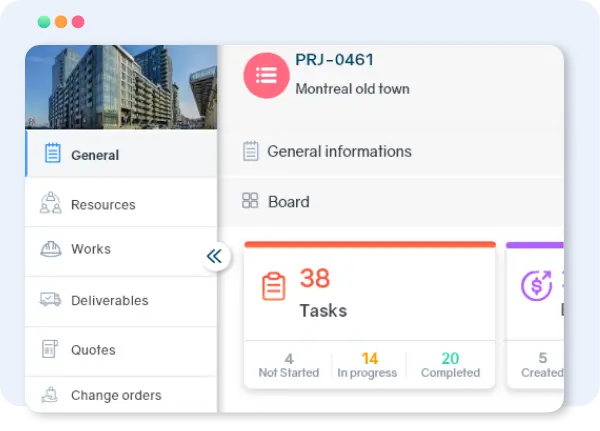
Task: Open the Deliverables menu item
Action: pos(109,301)
